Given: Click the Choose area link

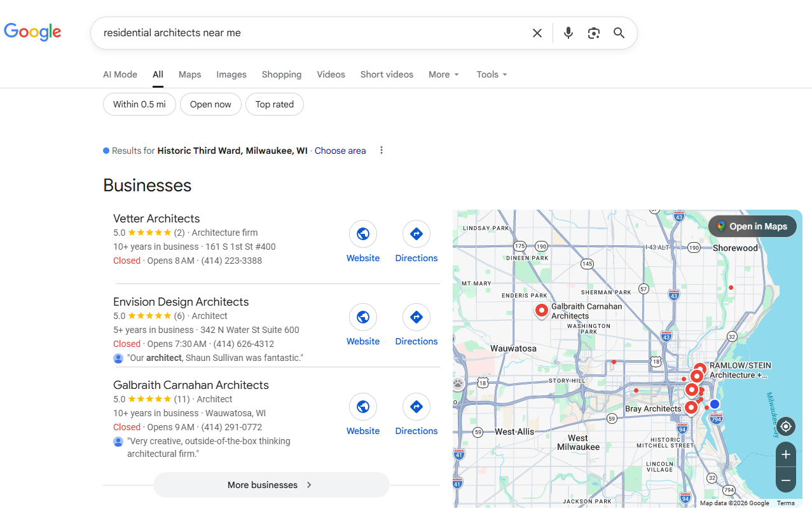Looking at the screenshot, I should point(340,151).
